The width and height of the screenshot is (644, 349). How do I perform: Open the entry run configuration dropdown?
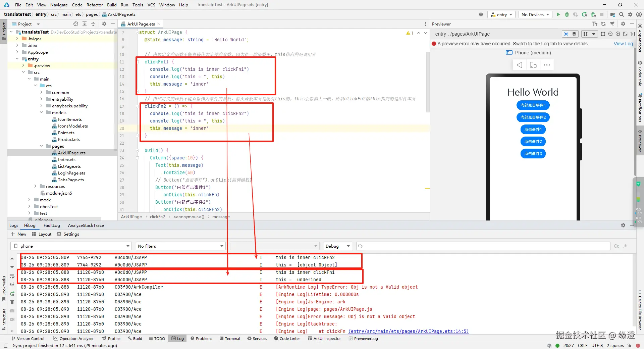[x=501, y=14]
